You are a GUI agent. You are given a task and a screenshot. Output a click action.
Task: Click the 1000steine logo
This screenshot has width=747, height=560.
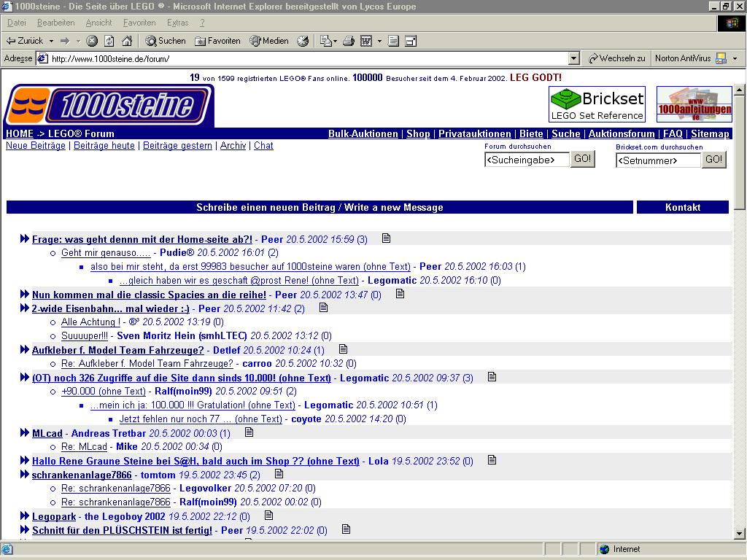point(109,106)
